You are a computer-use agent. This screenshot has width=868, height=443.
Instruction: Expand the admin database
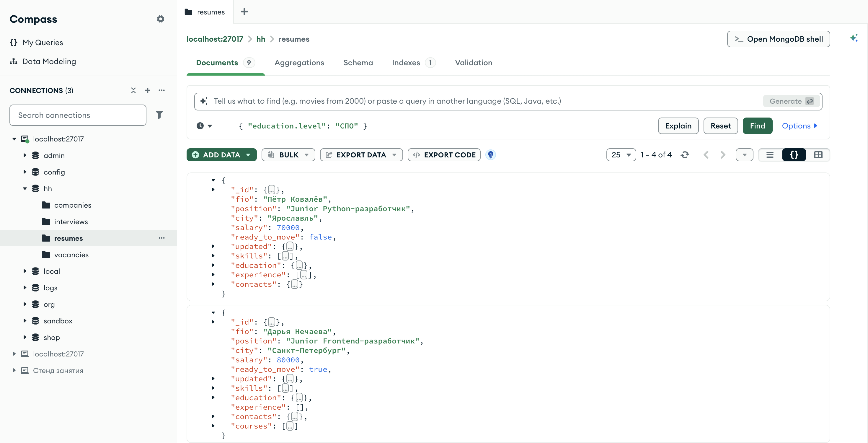(25, 155)
